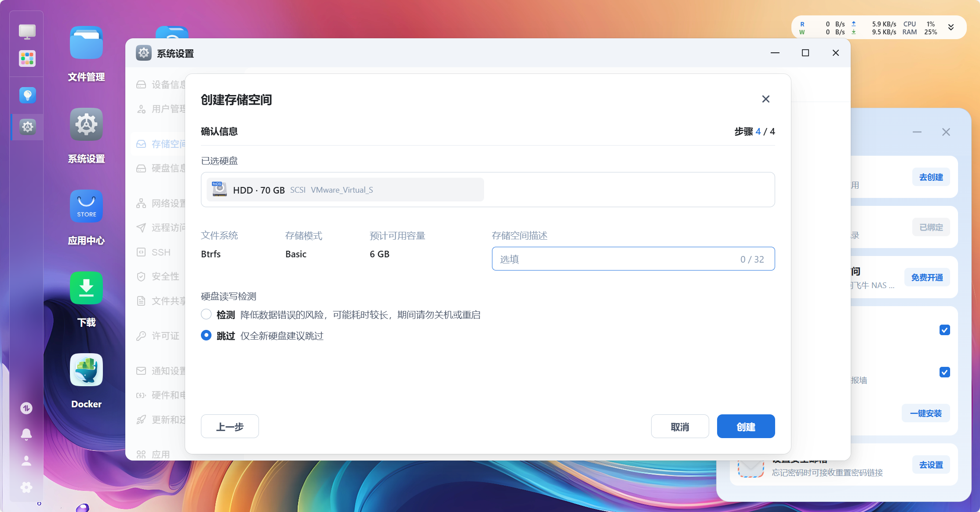
Task: Open the 应用中心 STORE icon
Action: [86, 206]
